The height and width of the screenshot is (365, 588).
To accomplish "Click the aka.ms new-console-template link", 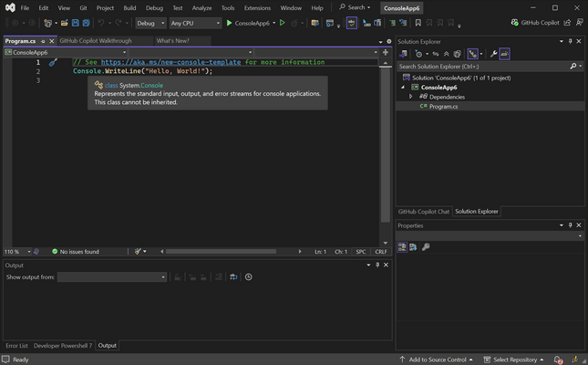I will tap(171, 62).
